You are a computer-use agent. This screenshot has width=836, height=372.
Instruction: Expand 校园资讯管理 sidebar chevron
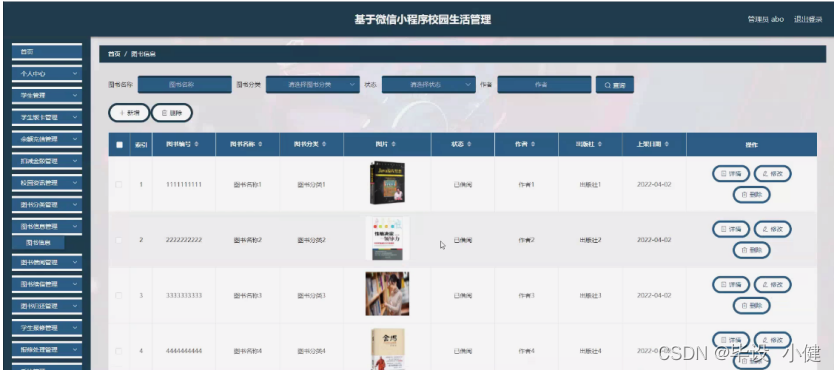click(x=75, y=183)
